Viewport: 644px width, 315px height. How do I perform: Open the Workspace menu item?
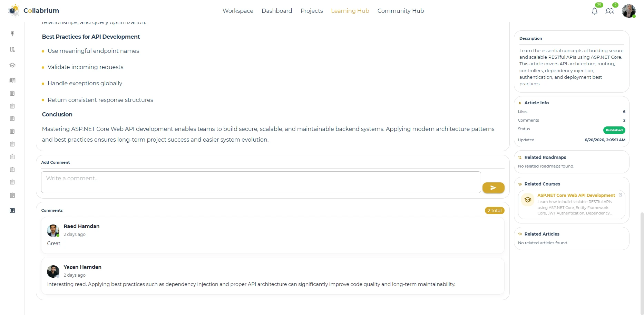(x=238, y=11)
